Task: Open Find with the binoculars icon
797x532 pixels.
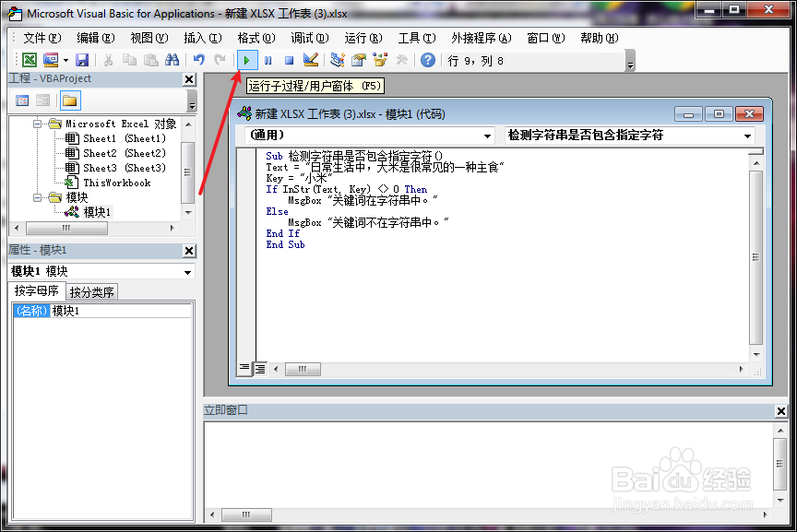Action: pos(172,60)
